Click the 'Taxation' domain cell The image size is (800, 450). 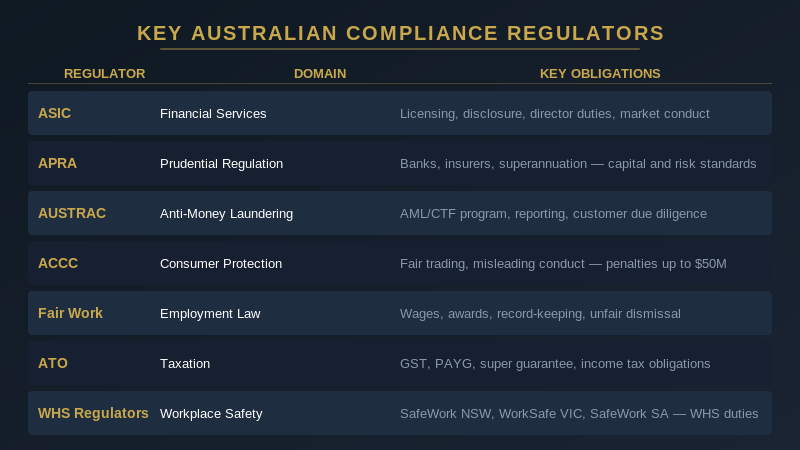[x=185, y=363]
